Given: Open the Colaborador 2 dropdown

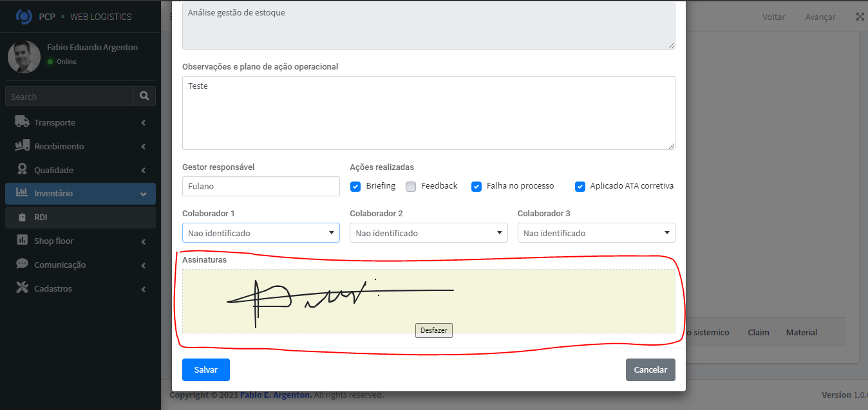Looking at the screenshot, I should point(428,233).
